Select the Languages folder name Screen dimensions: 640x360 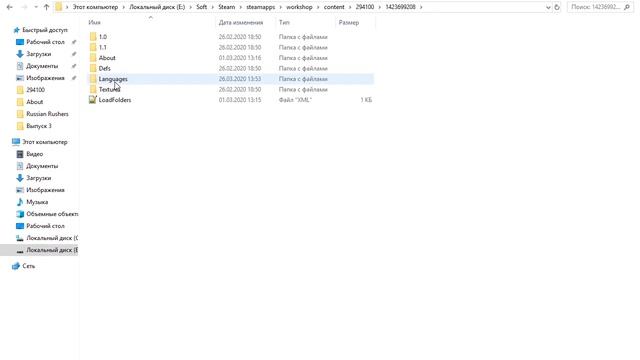113,79
